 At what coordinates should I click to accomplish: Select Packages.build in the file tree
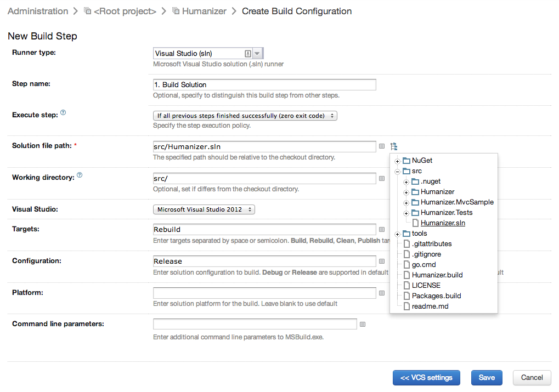(x=436, y=296)
